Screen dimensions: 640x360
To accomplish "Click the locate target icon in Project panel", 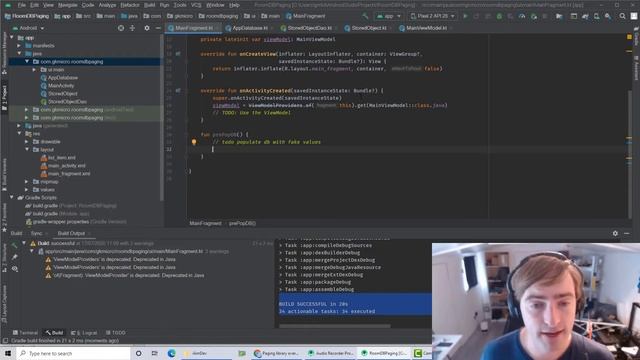I will tap(121, 28).
